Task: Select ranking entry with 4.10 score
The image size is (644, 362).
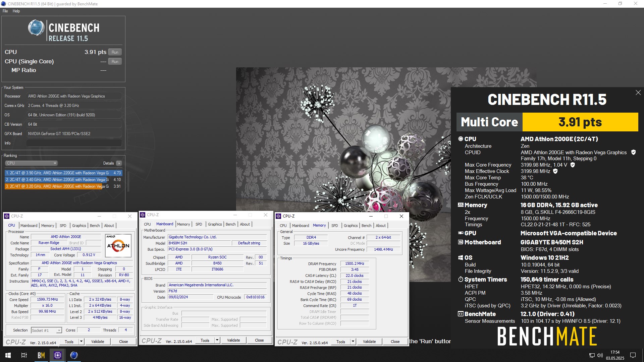Action: [x=63, y=180]
